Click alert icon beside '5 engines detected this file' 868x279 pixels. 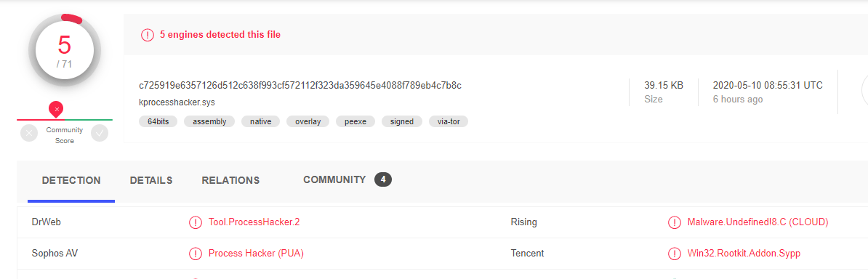click(x=148, y=35)
